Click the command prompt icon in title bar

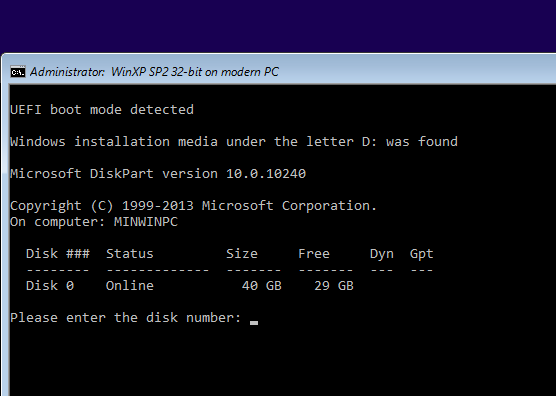pos(18,72)
